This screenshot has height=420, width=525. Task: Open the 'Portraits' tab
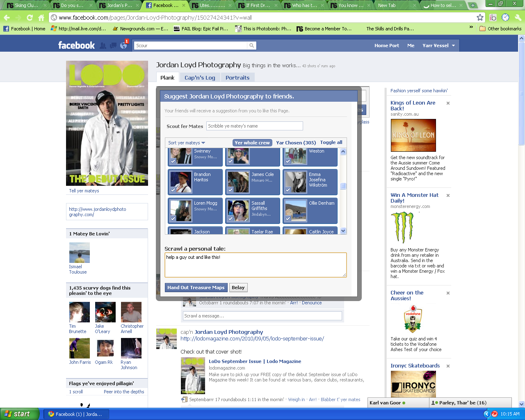(238, 77)
